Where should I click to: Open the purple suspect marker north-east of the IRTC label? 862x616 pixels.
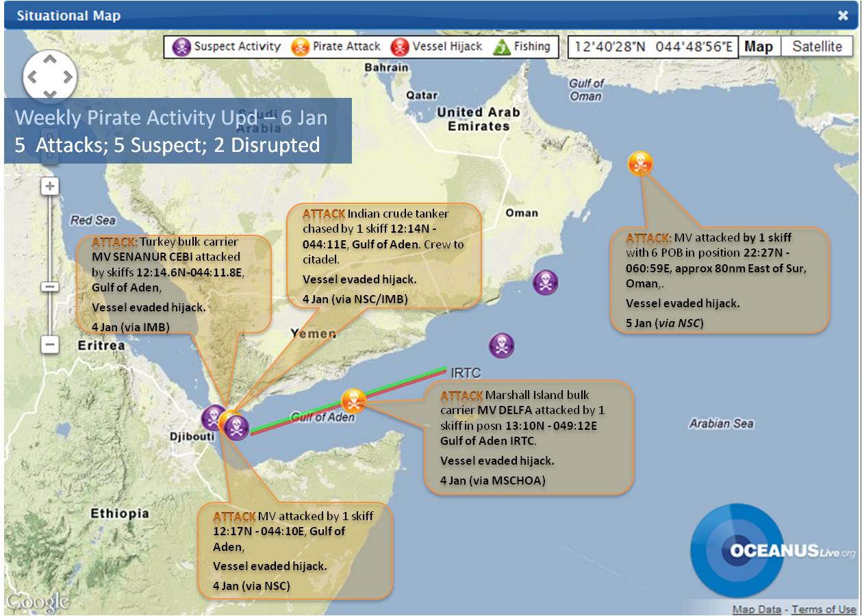pyautogui.click(x=501, y=346)
